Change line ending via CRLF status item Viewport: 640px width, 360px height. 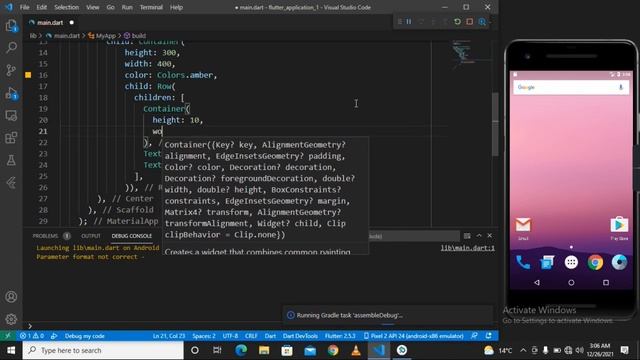pyautogui.click(x=251, y=336)
